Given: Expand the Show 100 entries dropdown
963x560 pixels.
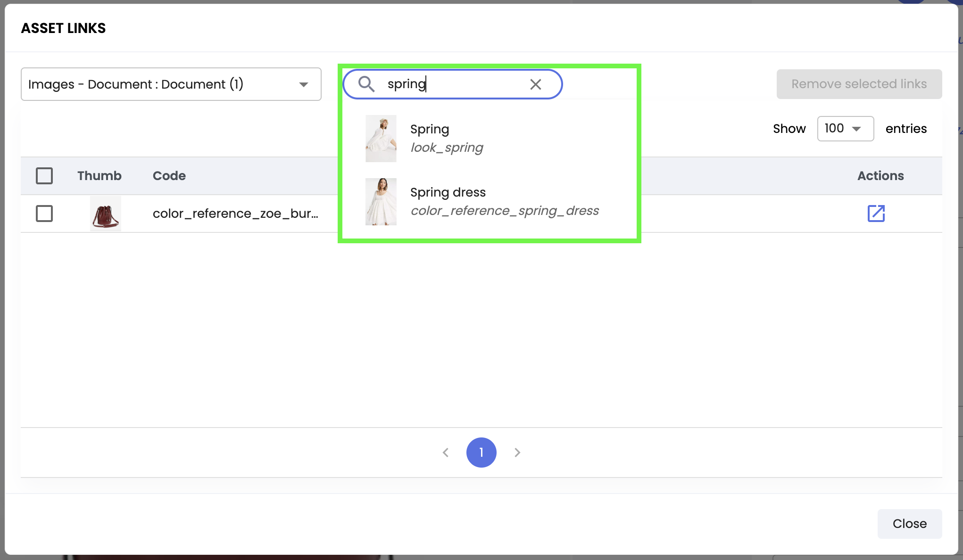Looking at the screenshot, I should (845, 129).
